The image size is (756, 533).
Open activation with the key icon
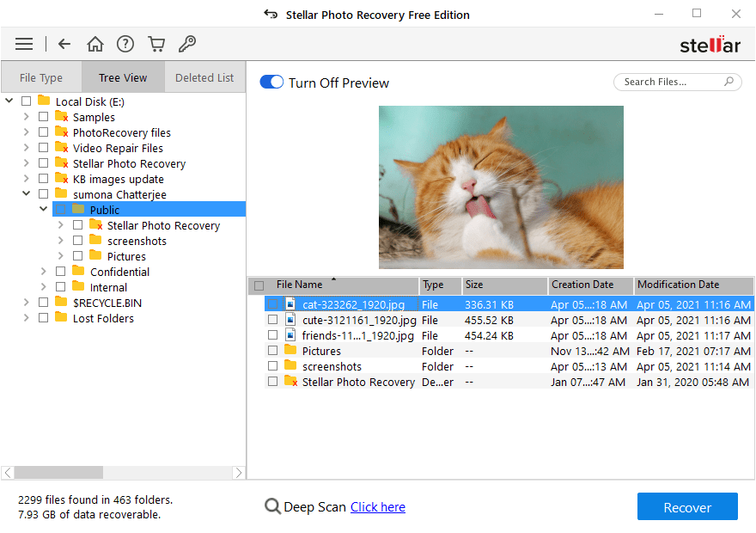[187, 44]
